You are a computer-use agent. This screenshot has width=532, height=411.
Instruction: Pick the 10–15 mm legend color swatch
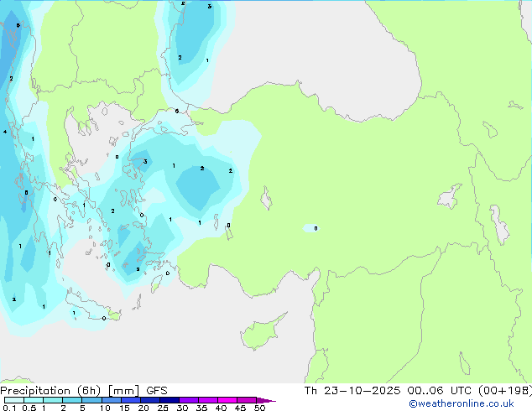tap(111, 400)
